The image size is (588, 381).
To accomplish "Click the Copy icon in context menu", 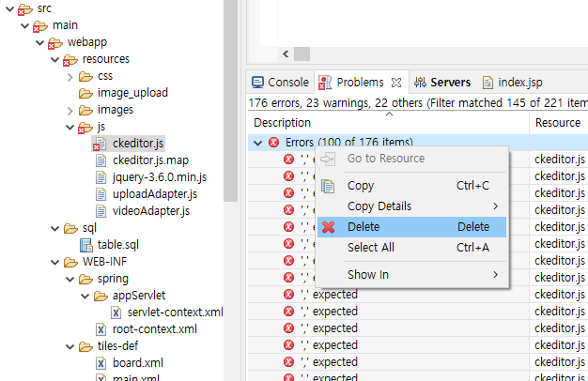I will (328, 186).
